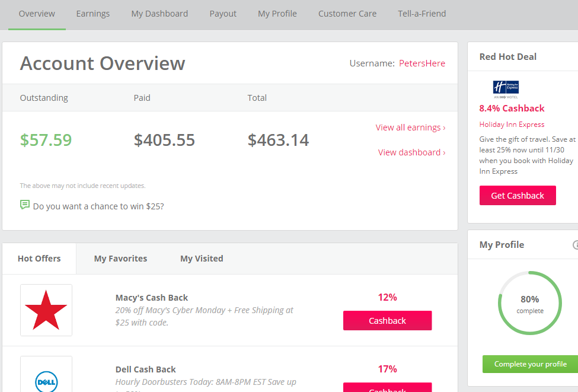This screenshot has width=578, height=392.
Task: Click the My Profile panel heading
Action: tap(502, 245)
